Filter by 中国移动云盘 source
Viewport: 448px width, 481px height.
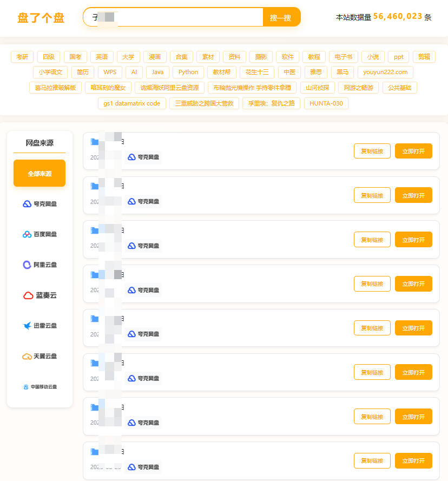coord(39,386)
